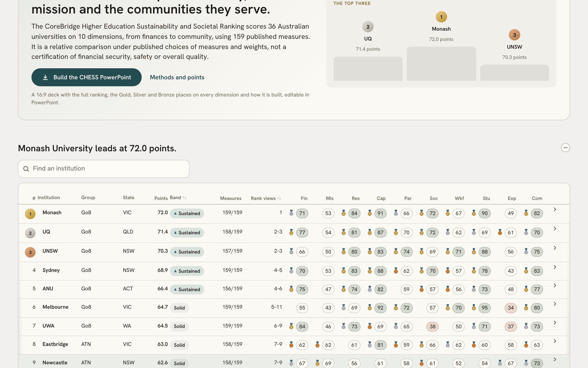Click the bronze 3 medal in the top three podium
The image size is (588, 368).
514,35
